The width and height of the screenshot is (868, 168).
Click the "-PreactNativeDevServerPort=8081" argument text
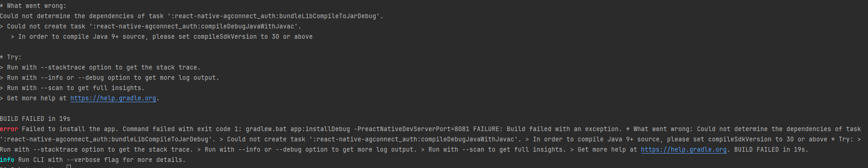click(x=412, y=129)
